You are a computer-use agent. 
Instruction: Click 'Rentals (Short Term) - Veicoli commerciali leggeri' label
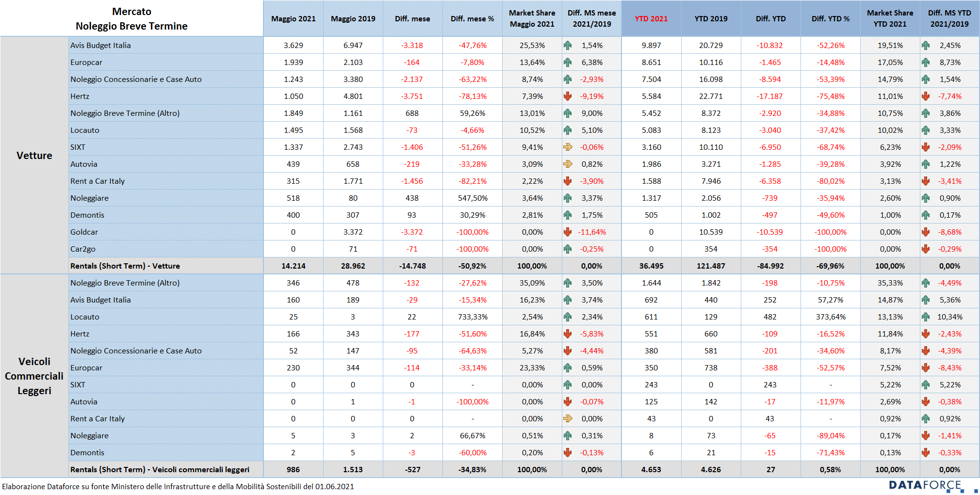160,470
